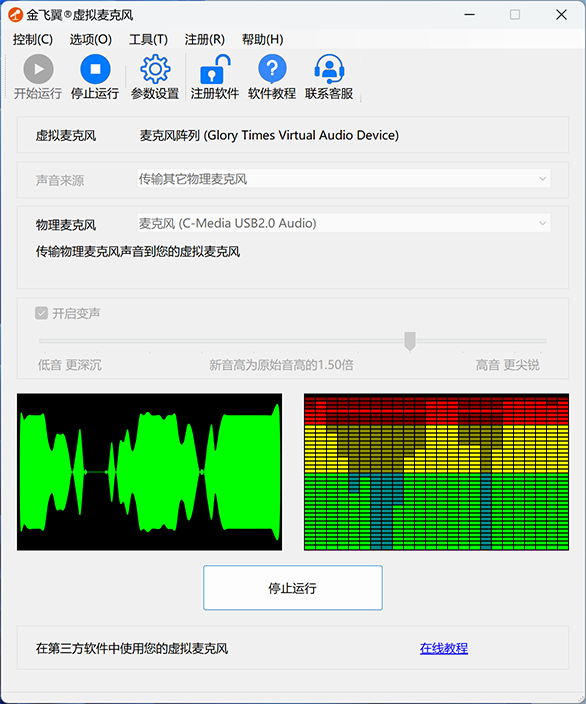
Task: Toggle the 开启变声 checkbox
Action: click(x=41, y=313)
